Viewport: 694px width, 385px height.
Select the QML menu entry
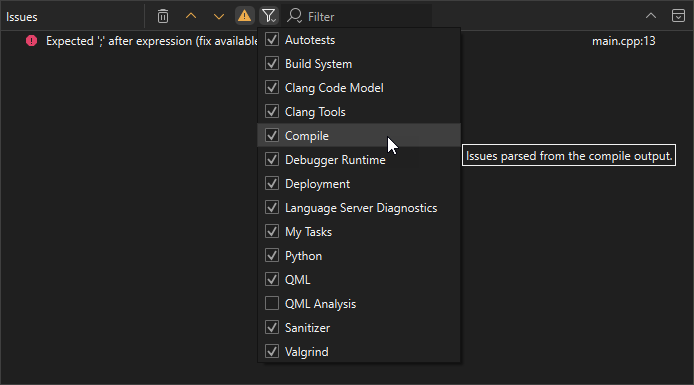pyautogui.click(x=359, y=279)
